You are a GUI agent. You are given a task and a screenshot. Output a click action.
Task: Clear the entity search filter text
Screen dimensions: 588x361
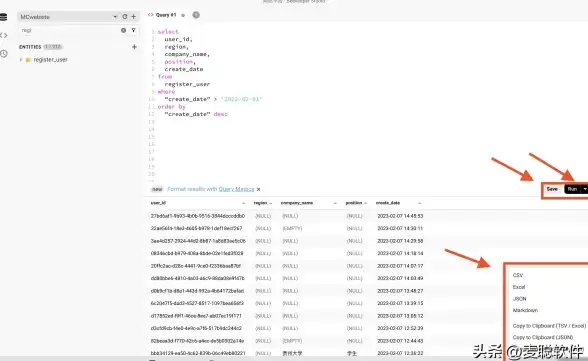pyautogui.click(x=123, y=30)
